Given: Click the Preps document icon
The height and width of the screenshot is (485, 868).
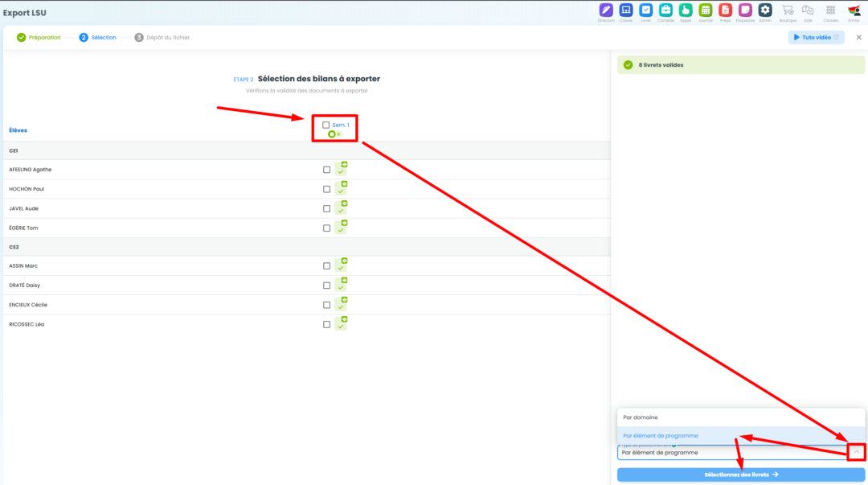Looking at the screenshot, I should [725, 10].
